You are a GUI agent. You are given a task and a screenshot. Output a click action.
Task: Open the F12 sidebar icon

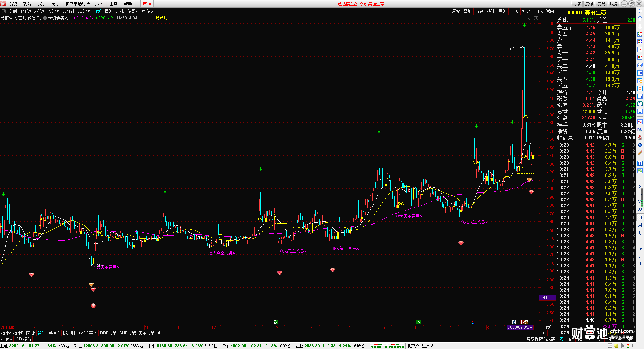tap(640, 96)
